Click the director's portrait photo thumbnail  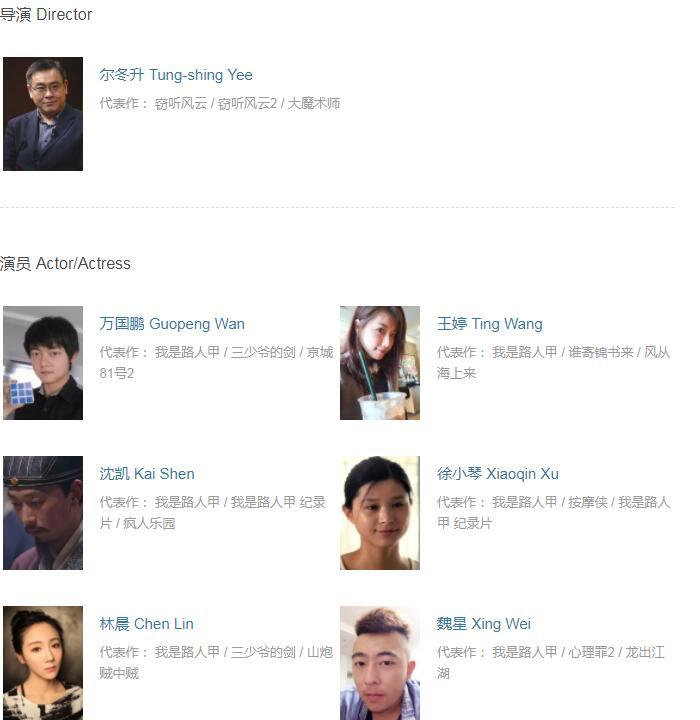[x=43, y=114]
